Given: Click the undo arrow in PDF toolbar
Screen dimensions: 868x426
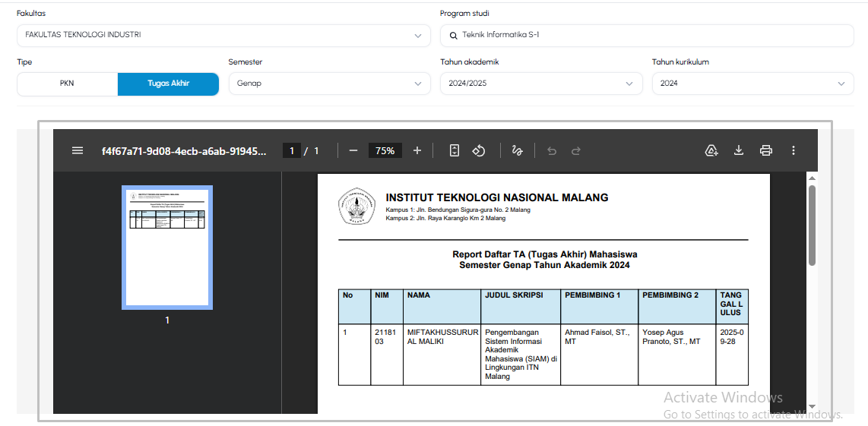Looking at the screenshot, I should 551,150.
